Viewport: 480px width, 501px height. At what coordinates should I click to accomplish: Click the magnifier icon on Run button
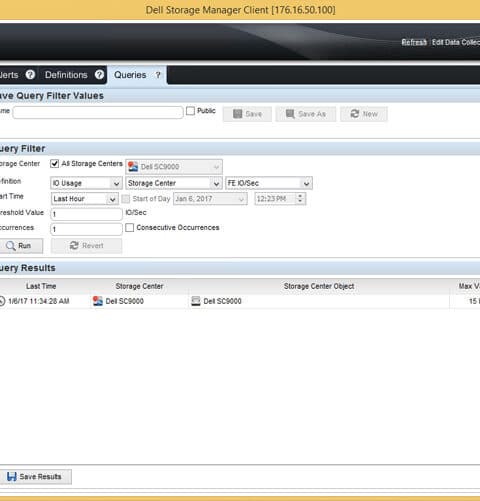pyautogui.click(x=10, y=246)
